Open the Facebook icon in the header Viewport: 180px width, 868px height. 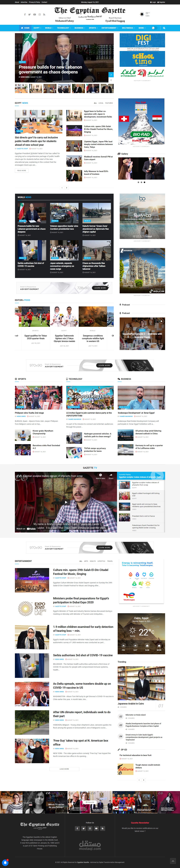point(25,14)
